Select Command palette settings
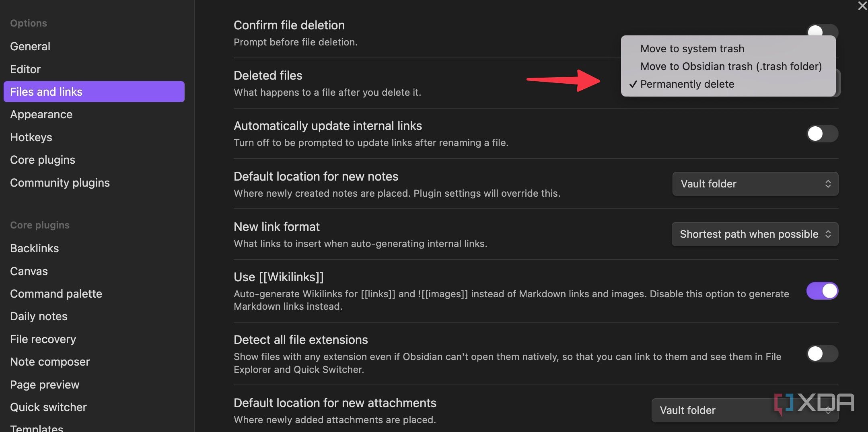 [56, 294]
